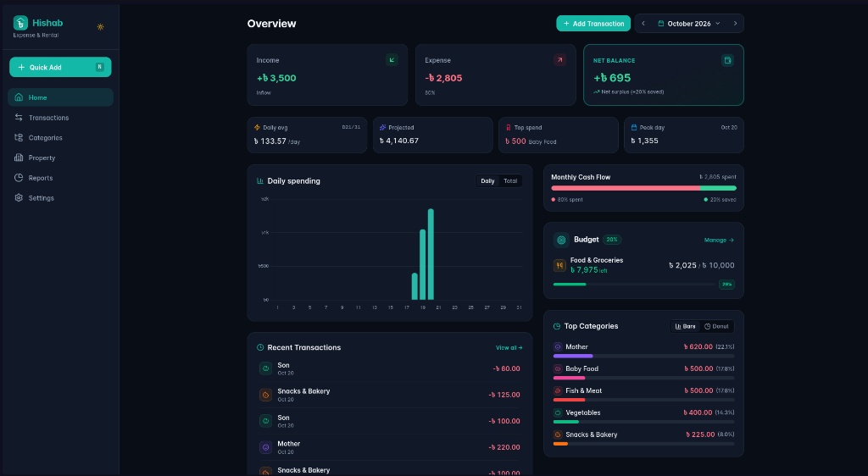The height and width of the screenshot is (476, 868).
Task: Open Transactions in the sidebar
Action: pyautogui.click(x=60, y=117)
